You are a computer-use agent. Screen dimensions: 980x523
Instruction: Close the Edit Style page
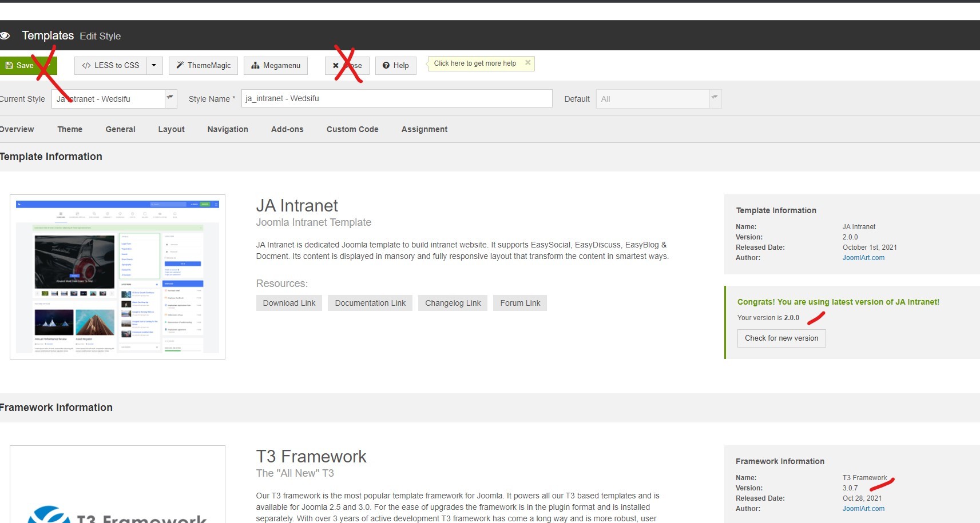point(347,66)
